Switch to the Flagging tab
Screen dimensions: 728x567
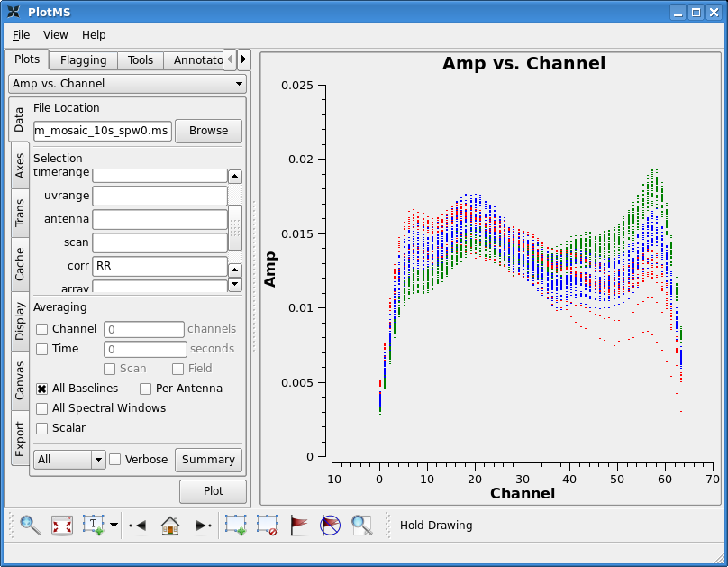[83, 60]
